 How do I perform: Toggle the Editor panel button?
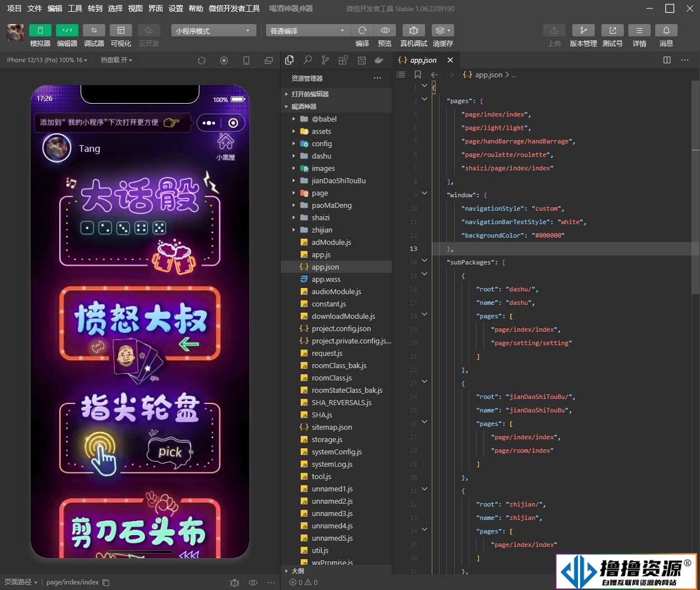coord(67,30)
